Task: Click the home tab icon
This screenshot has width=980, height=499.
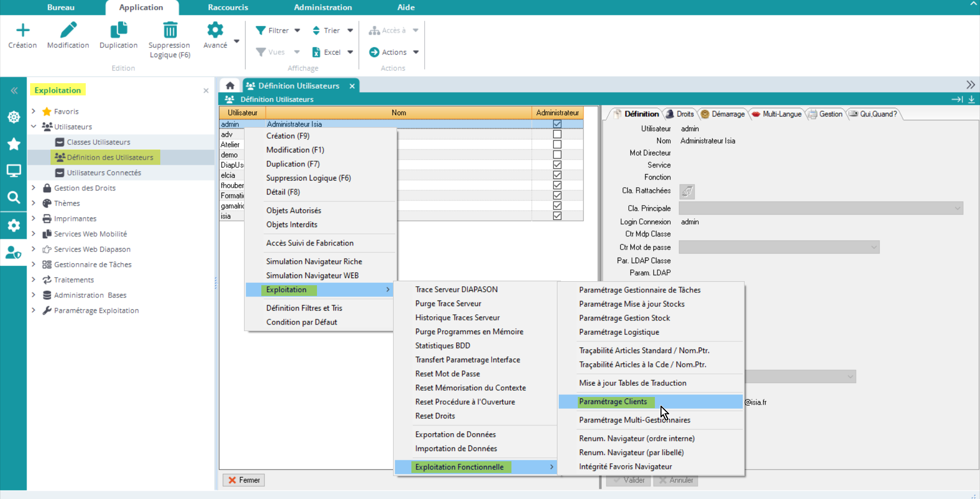Action: pos(230,86)
